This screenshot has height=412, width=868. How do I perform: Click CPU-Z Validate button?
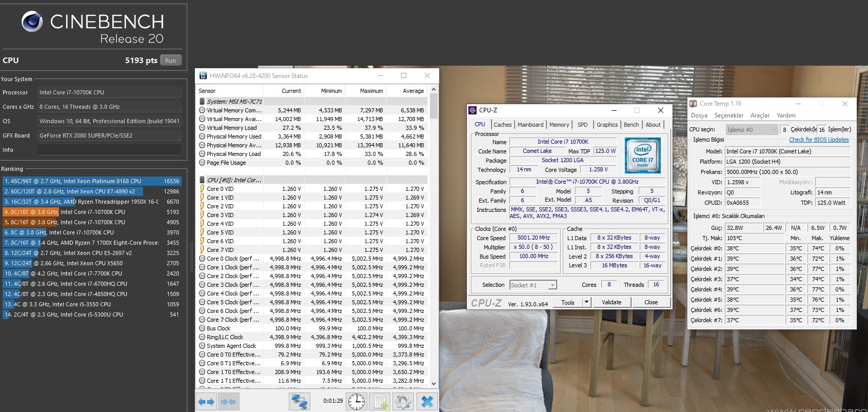point(611,302)
